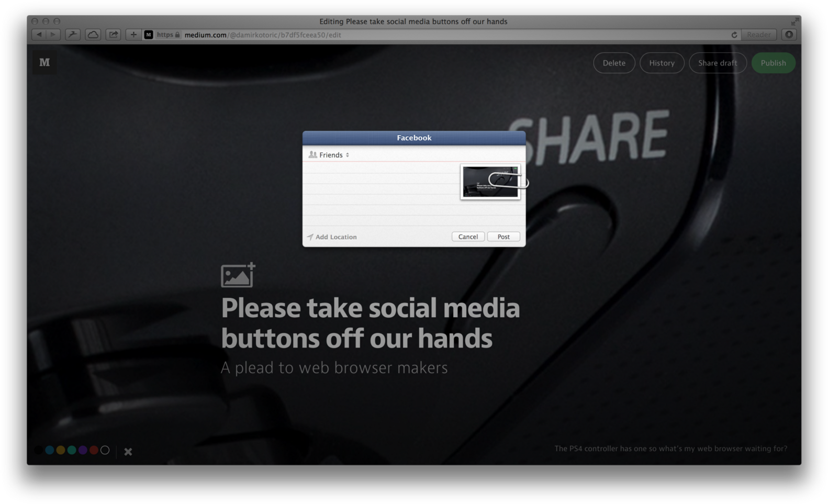Viewport: 828px width, 504px height.
Task: Select the black color swatch
Action: (x=39, y=450)
